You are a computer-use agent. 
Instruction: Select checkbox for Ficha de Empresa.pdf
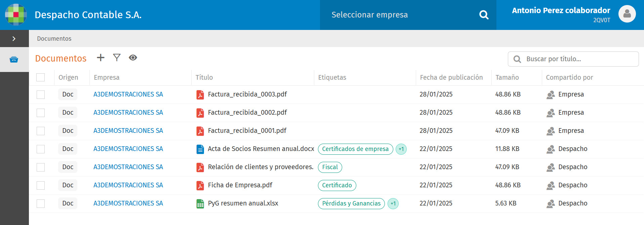pos(41,185)
